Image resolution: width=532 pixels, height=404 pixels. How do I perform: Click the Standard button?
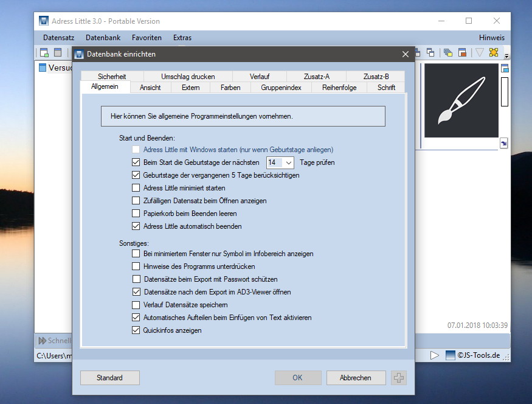pos(109,378)
